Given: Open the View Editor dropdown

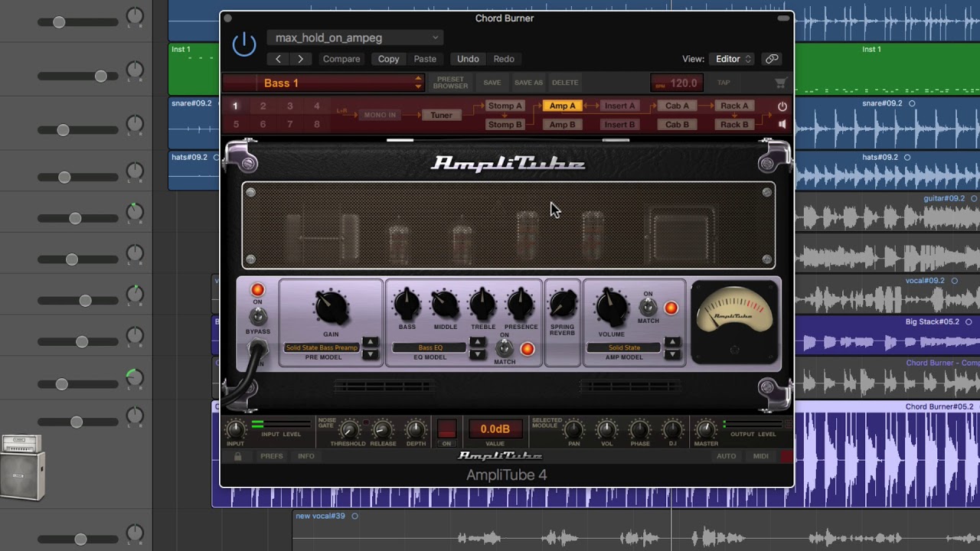Looking at the screenshot, I should [x=733, y=59].
